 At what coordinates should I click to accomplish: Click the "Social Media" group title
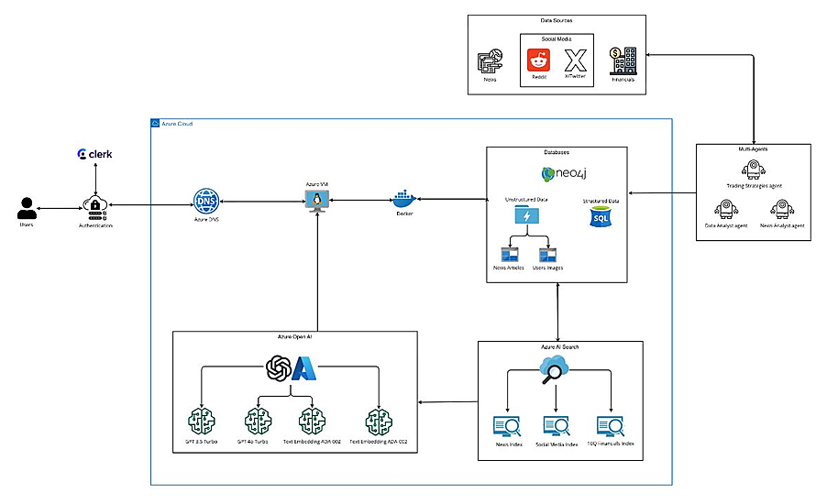[557, 39]
